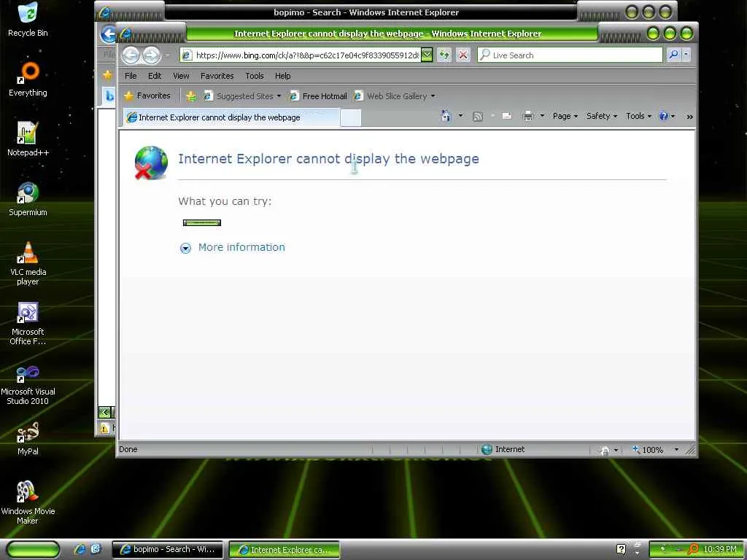Screen dimensions: 747x560
Task: Click the diagnose button under What you can try
Action: 202,222
